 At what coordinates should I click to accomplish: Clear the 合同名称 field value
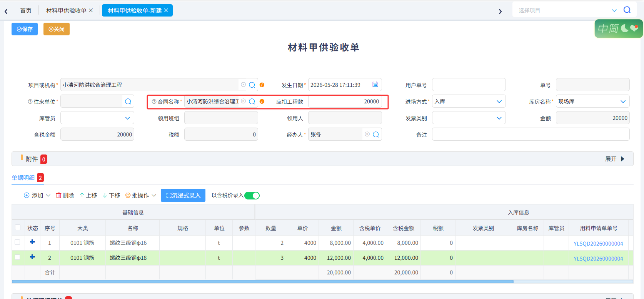click(243, 101)
